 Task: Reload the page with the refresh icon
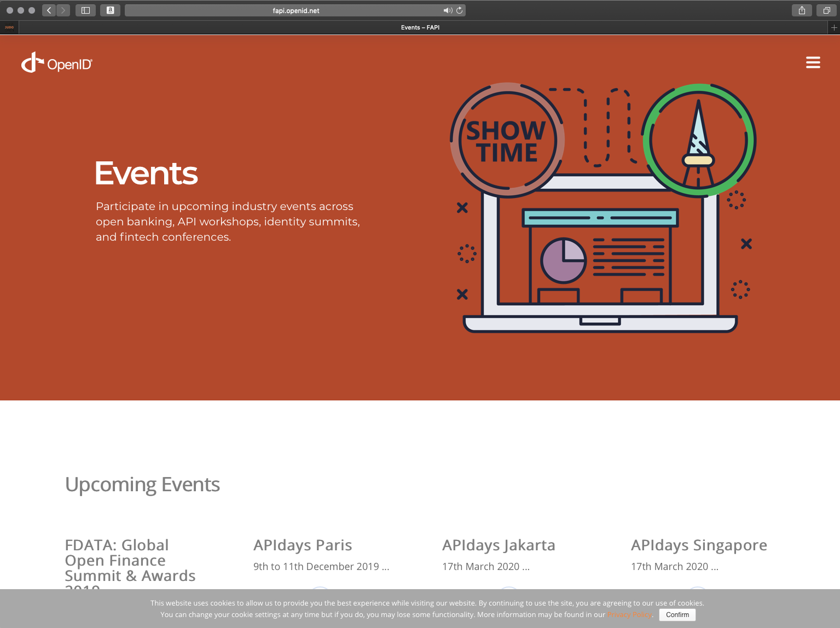tap(460, 10)
